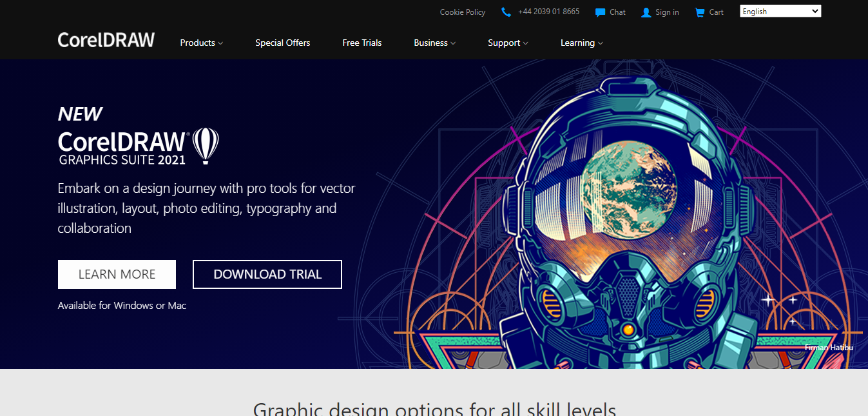Image resolution: width=868 pixels, height=416 pixels.
Task: Click the LEARN MORE button
Action: (x=117, y=274)
